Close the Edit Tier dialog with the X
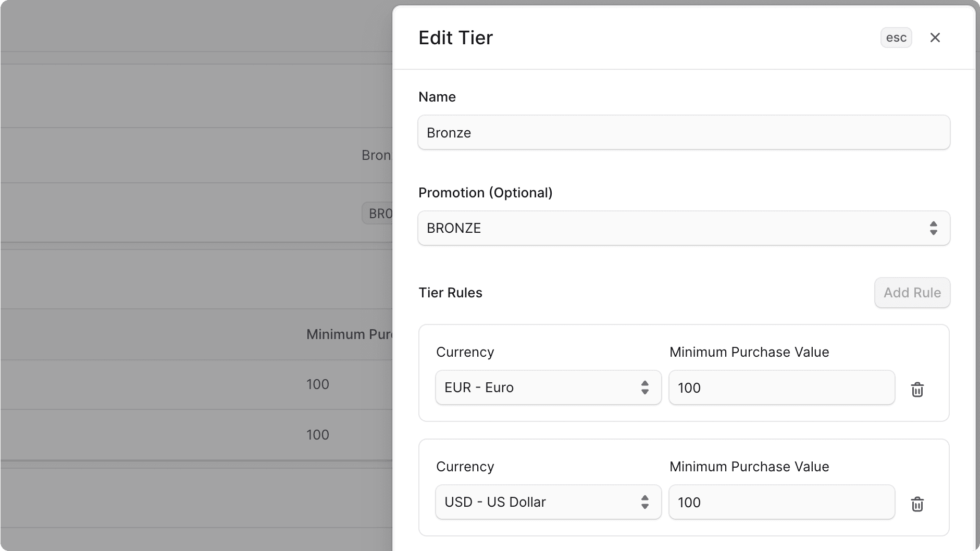Screen dimensions: 980x551 (x=935, y=37)
